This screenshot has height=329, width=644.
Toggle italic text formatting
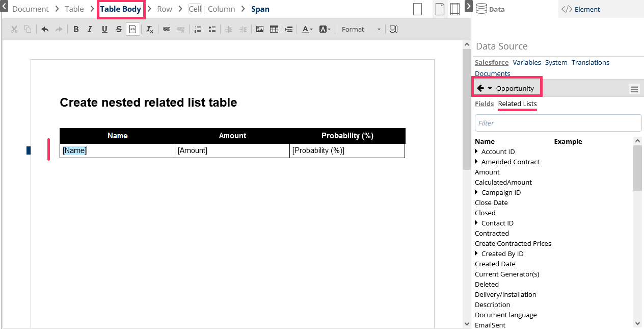[x=90, y=30]
